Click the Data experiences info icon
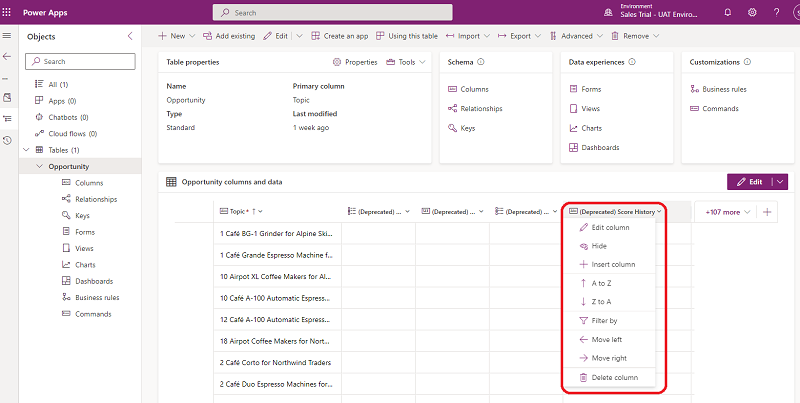 (632, 62)
